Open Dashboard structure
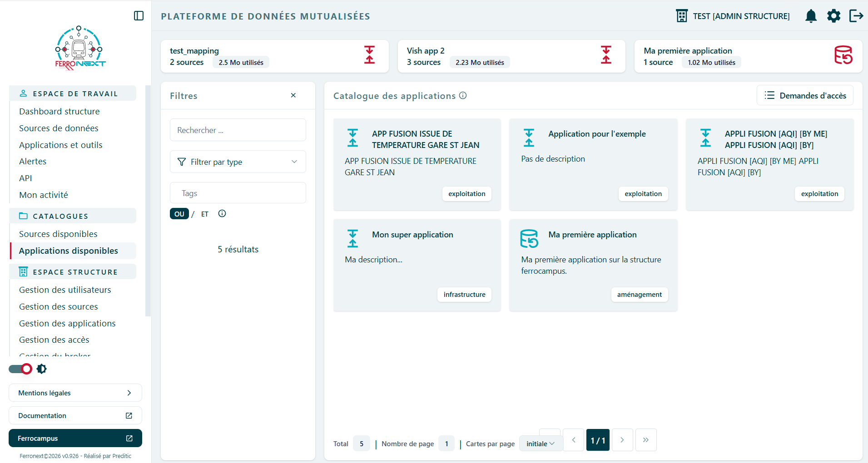This screenshot has height=463, width=868. coord(60,111)
